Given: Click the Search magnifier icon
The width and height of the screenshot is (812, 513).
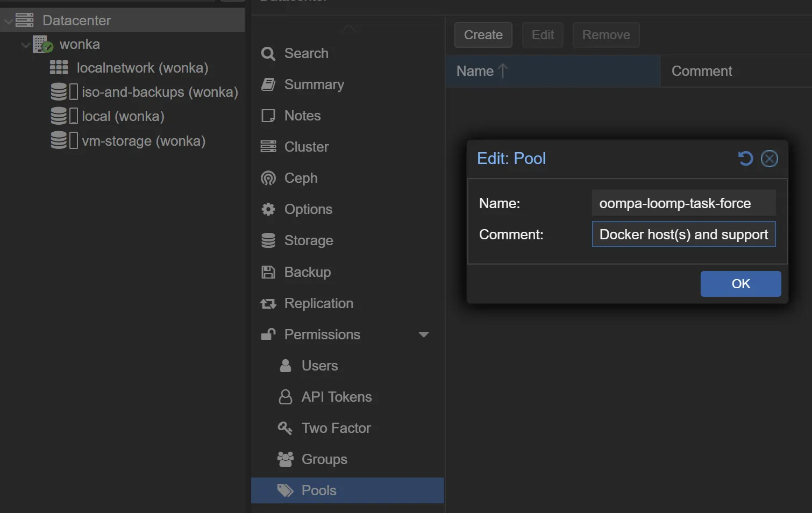Looking at the screenshot, I should click(268, 54).
